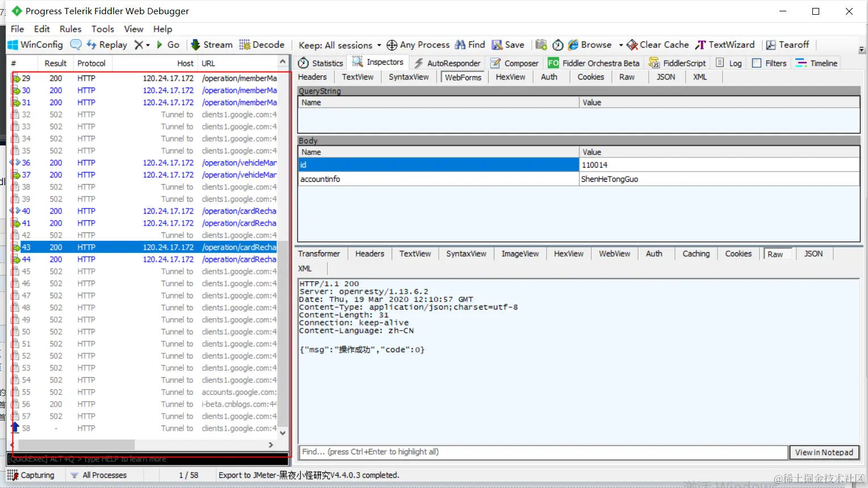Open Find sessions with binoculars icon
Viewport: 868px width, 488px height.
pyautogui.click(x=469, y=45)
